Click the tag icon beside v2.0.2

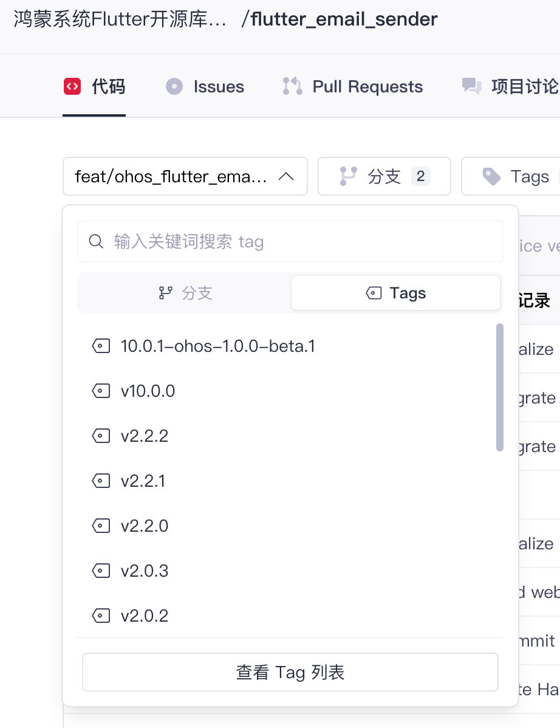tap(101, 616)
